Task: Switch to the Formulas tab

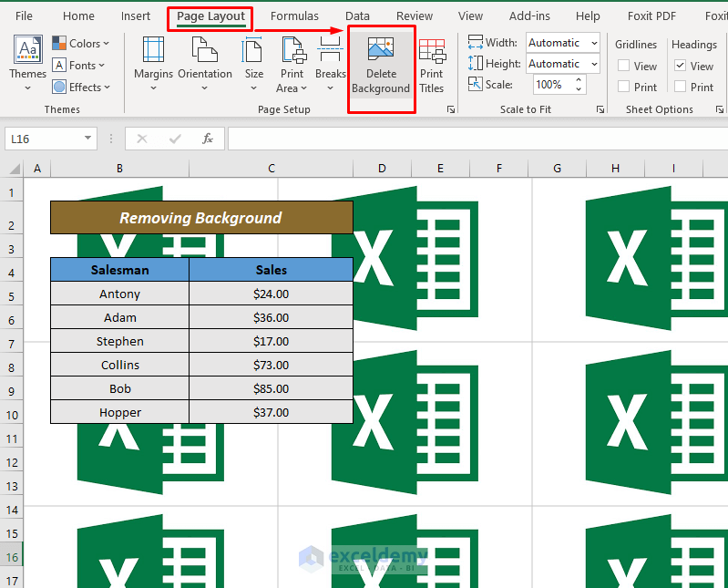Action: [x=294, y=16]
